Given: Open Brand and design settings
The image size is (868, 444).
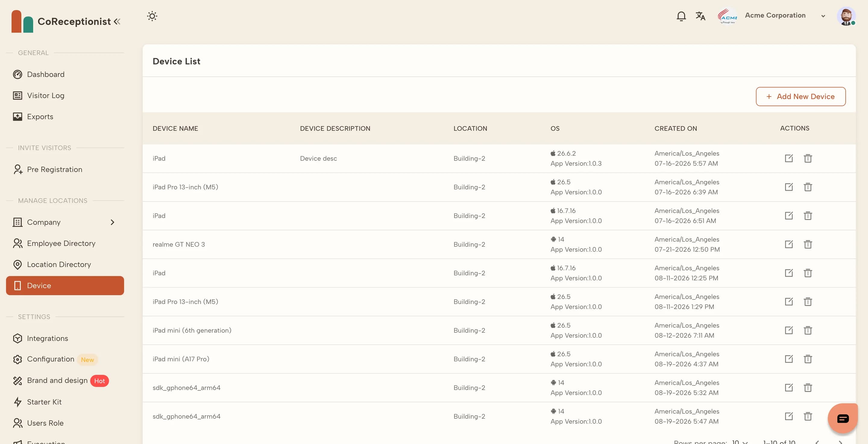Looking at the screenshot, I should pyautogui.click(x=65, y=381).
